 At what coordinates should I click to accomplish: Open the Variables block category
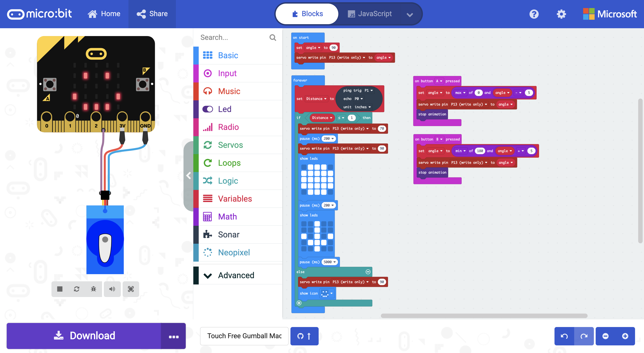235,198
